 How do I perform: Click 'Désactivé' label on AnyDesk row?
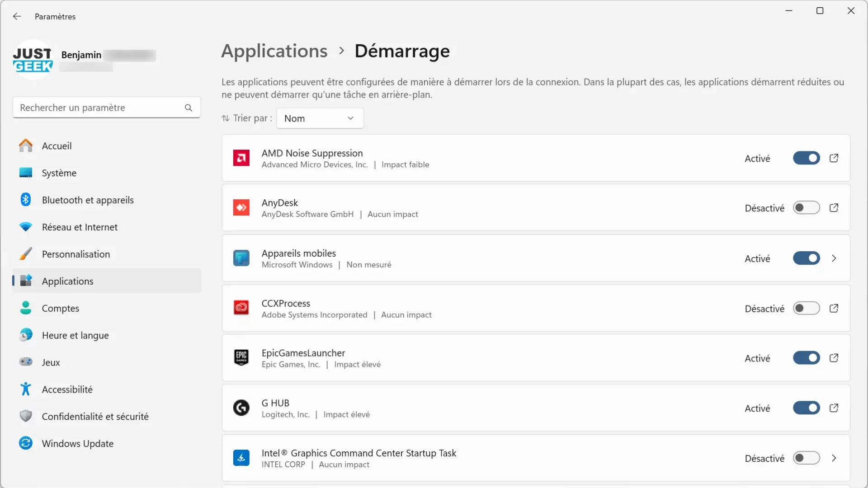(x=764, y=208)
